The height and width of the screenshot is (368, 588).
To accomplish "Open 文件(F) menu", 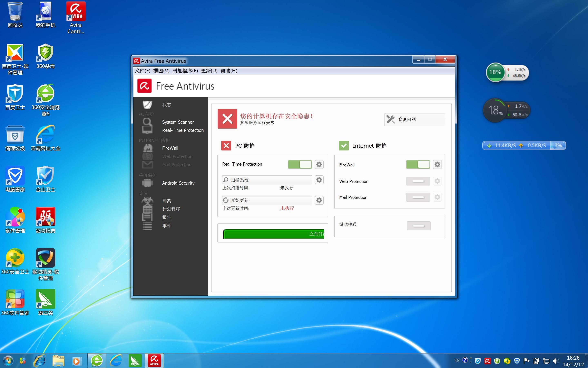I will [x=142, y=71].
